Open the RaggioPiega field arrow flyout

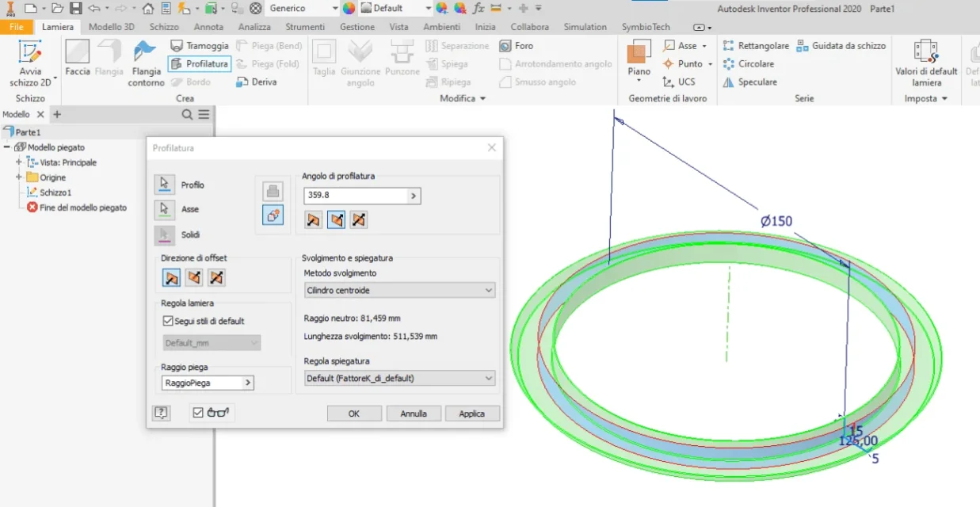tap(248, 383)
